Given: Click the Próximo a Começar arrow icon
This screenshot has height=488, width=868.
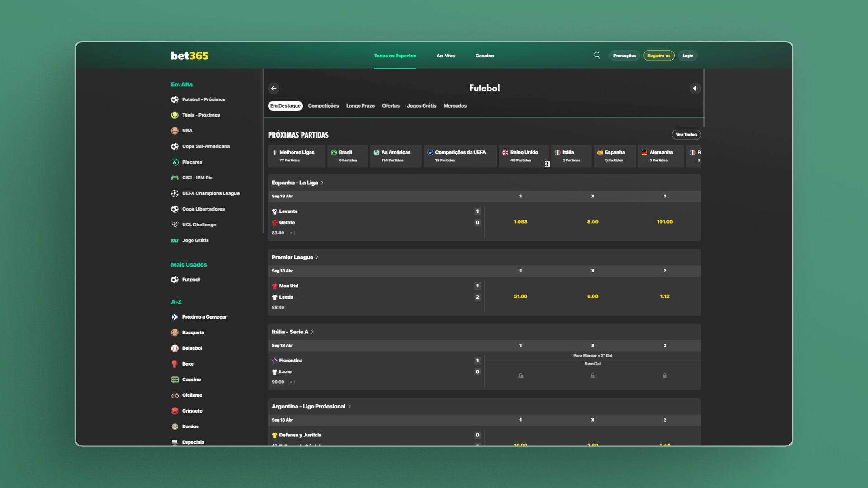Looking at the screenshot, I should (175, 317).
